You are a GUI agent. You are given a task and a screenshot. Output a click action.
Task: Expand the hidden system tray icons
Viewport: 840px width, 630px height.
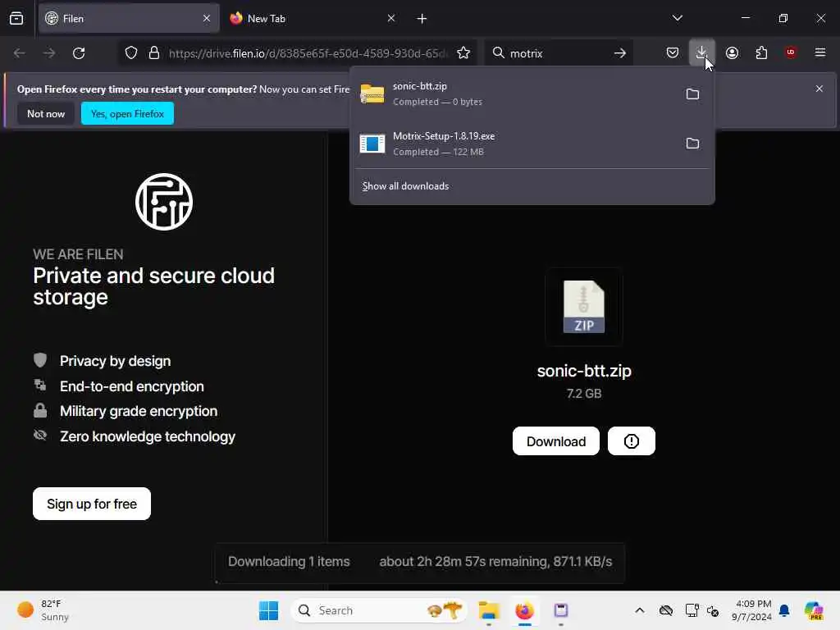pos(640,610)
